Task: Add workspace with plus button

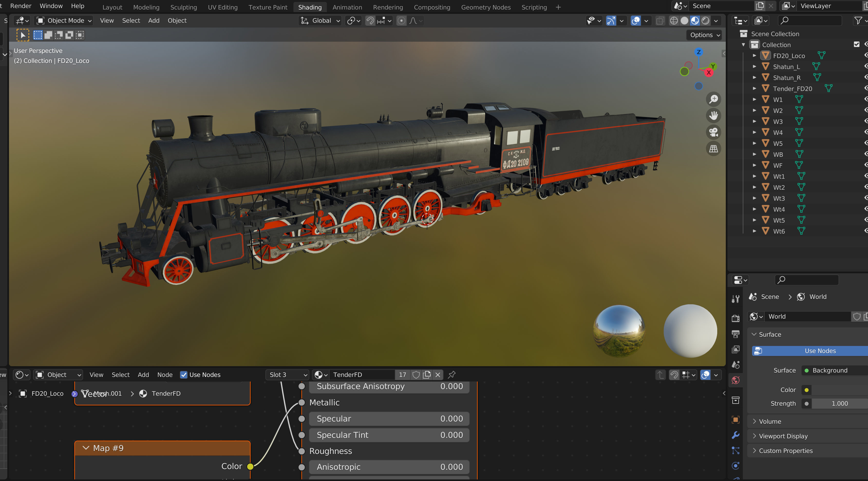Action: point(558,7)
